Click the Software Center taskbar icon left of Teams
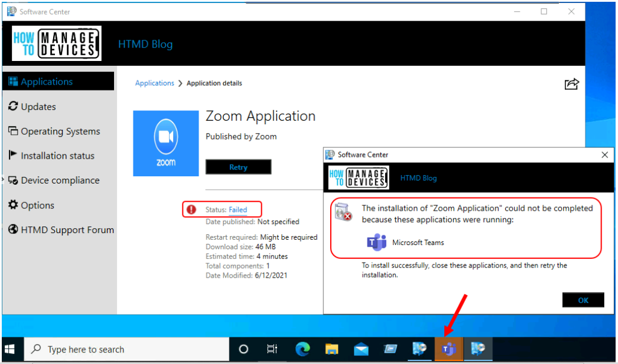 (x=419, y=350)
